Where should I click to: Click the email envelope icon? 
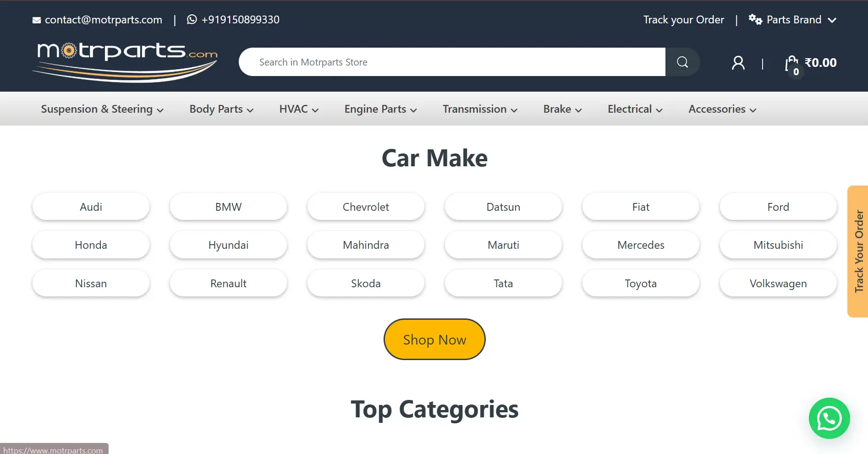coord(37,20)
